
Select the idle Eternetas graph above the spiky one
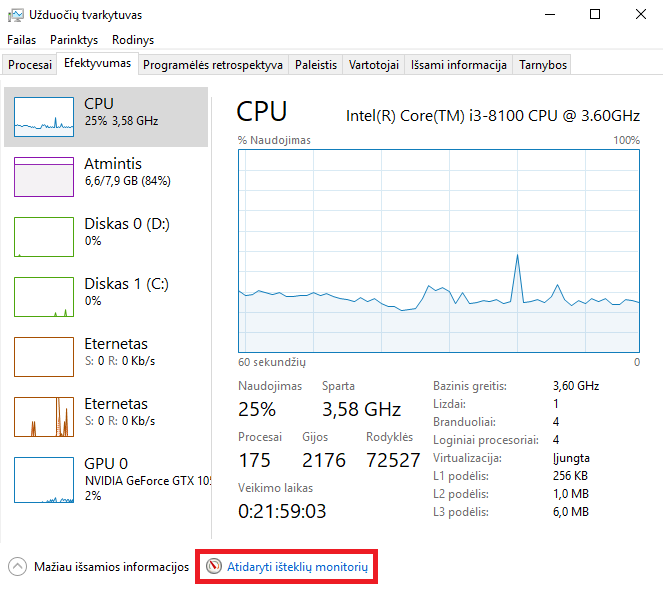coord(44,357)
